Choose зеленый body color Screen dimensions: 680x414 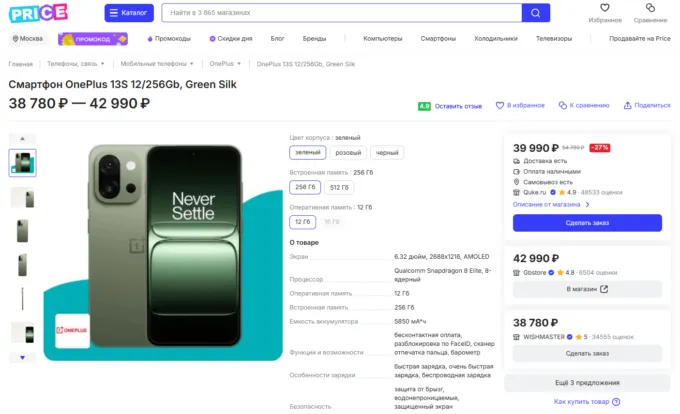[x=308, y=153]
